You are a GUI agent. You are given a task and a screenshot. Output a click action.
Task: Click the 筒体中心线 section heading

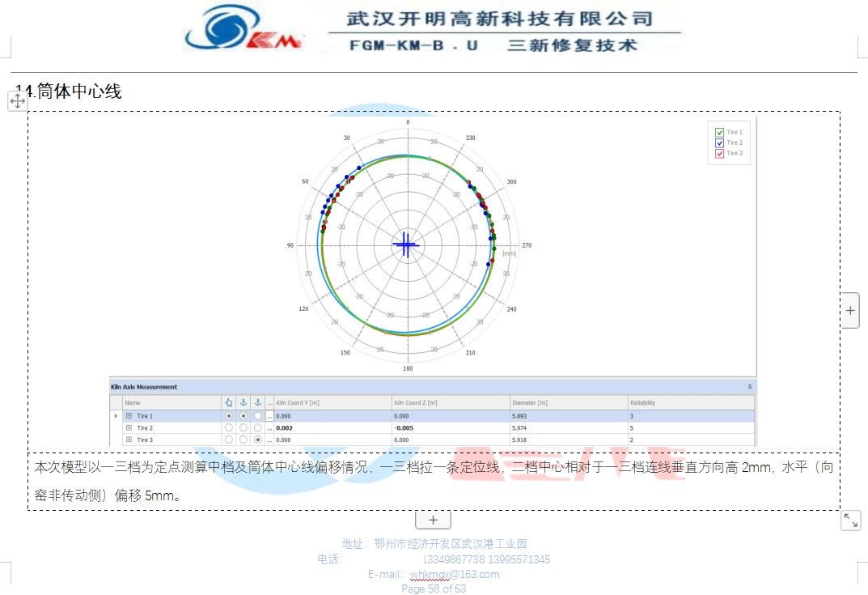pos(79,91)
